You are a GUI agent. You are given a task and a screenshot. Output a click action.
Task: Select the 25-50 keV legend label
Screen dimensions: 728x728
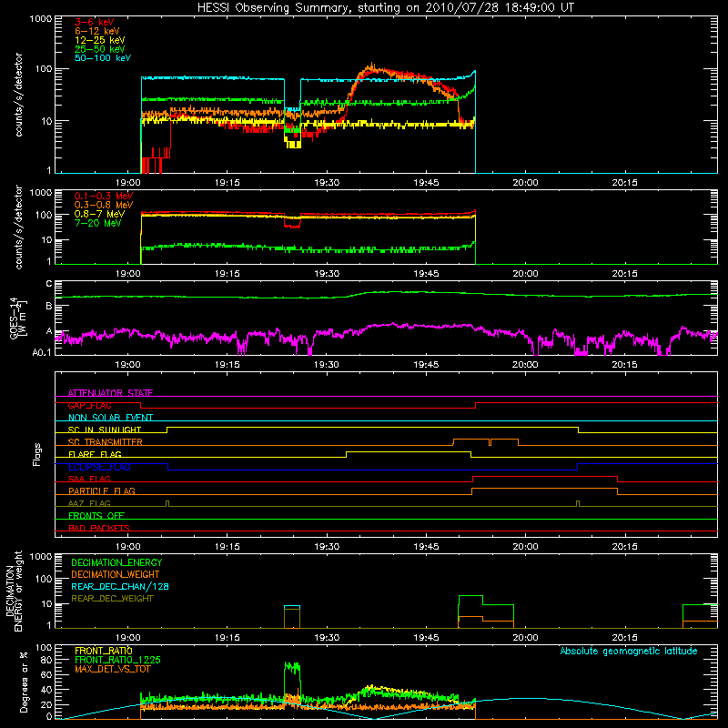click(100, 49)
